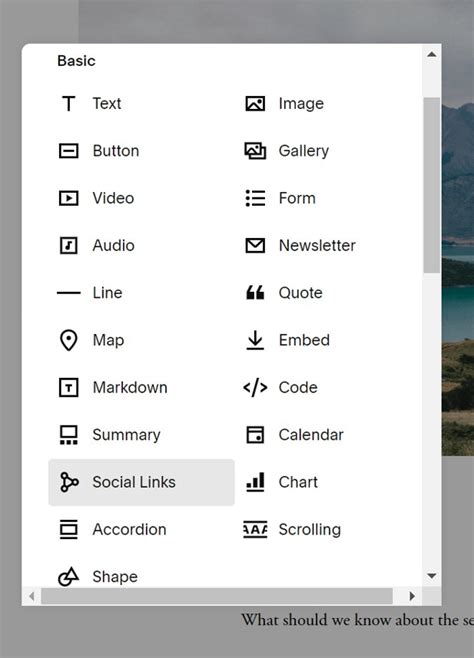The image size is (474, 658).
Task: Click the Code brackets icon
Action: pos(255,387)
